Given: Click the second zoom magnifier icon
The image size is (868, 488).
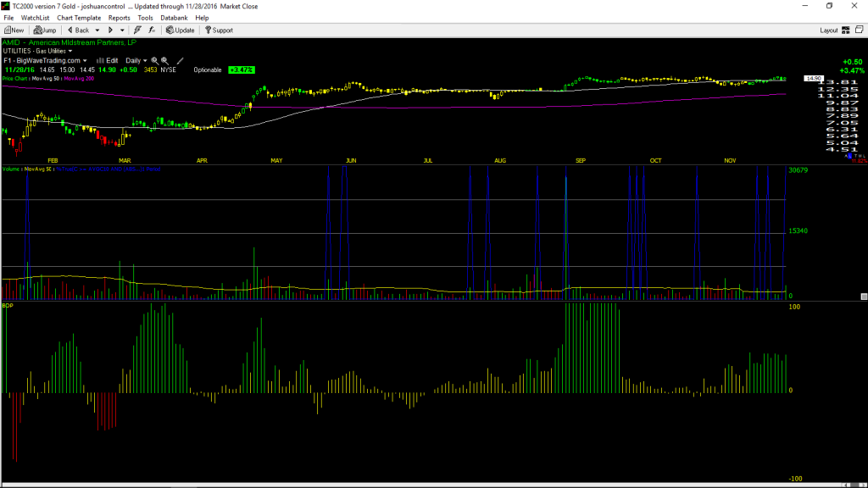Looking at the screenshot, I should (164, 60).
